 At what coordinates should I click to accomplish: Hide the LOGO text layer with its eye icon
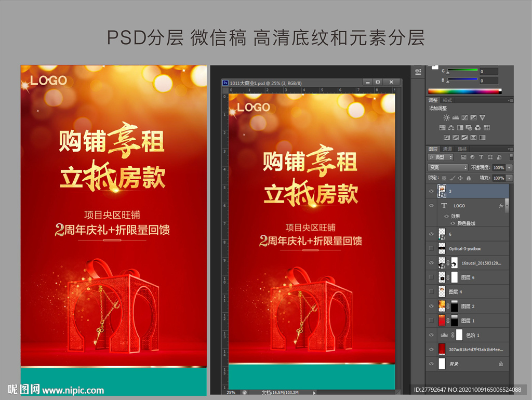click(x=431, y=206)
